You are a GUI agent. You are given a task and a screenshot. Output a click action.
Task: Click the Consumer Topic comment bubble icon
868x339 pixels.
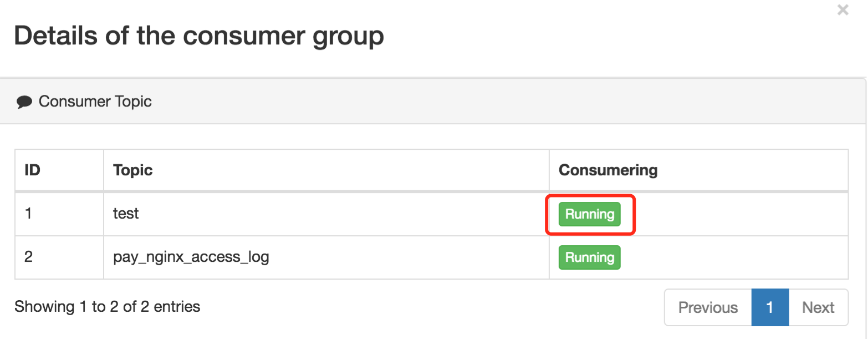click(24, 102)
